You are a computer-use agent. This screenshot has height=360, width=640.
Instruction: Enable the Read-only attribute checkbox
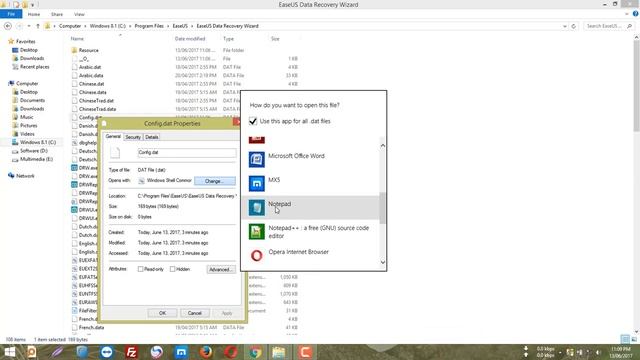(140, 269)
